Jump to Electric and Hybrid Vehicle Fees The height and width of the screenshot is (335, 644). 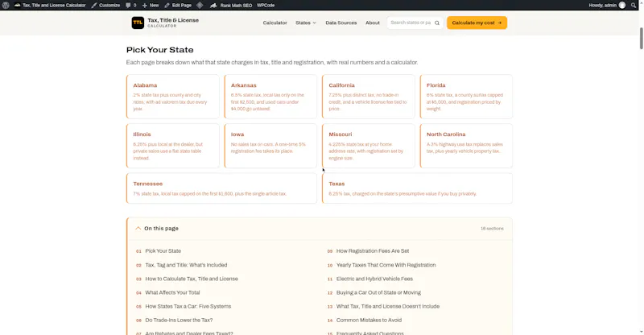[x=374, y=279]
